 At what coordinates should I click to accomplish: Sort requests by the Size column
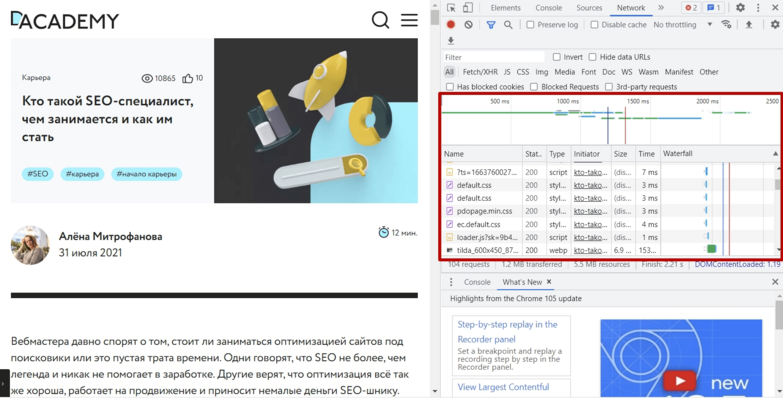point(623,154)
